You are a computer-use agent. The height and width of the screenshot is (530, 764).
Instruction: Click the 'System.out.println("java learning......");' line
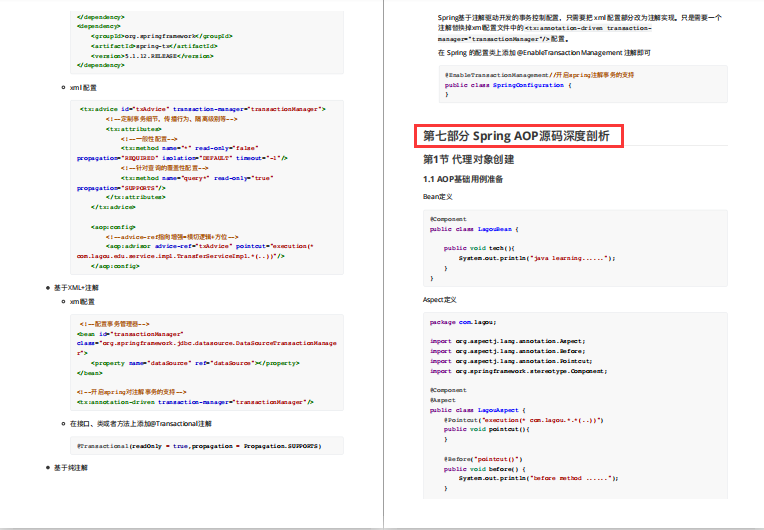(x=537, y=258)
